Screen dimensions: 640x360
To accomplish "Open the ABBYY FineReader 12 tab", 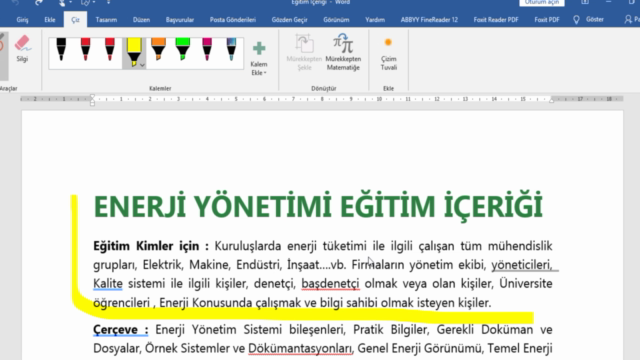I will click(x=429, y=20).
